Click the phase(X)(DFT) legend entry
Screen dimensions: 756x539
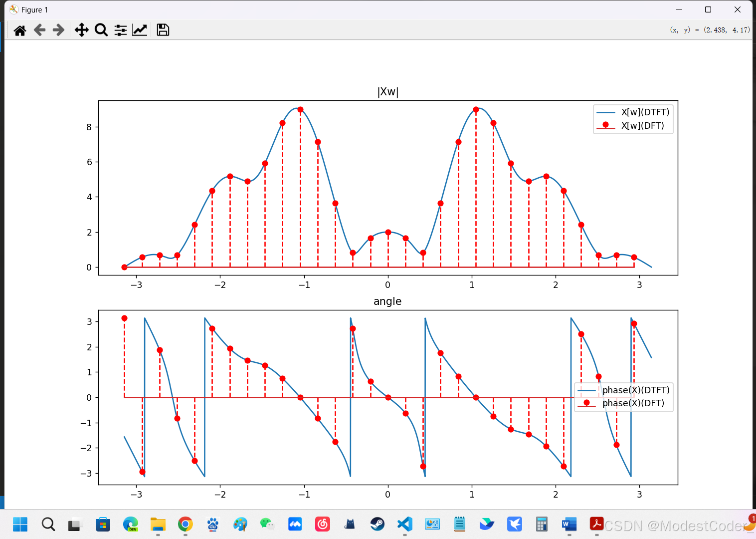621,403
